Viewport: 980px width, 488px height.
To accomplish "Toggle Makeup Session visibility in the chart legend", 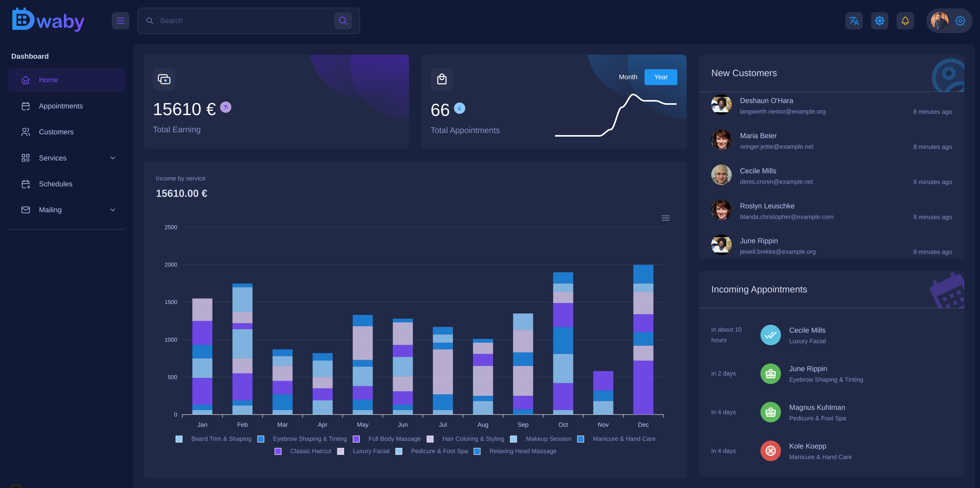I will pyautogui.click(x=548, y=439).
